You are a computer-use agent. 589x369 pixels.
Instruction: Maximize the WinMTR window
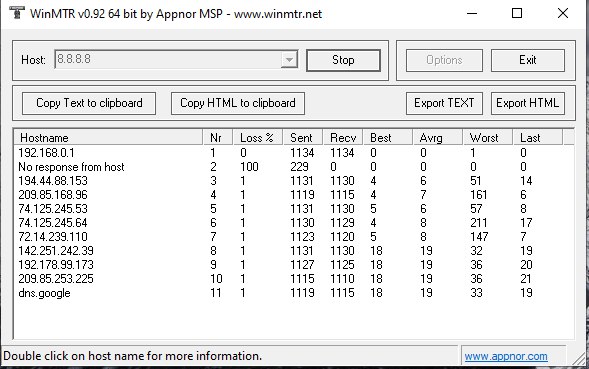pos(517,14)
